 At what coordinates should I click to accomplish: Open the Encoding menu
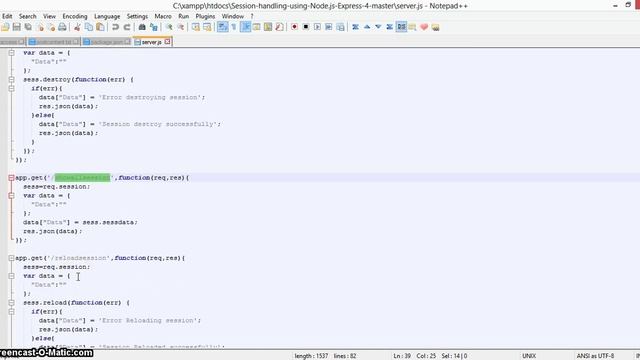coord(75,16)
